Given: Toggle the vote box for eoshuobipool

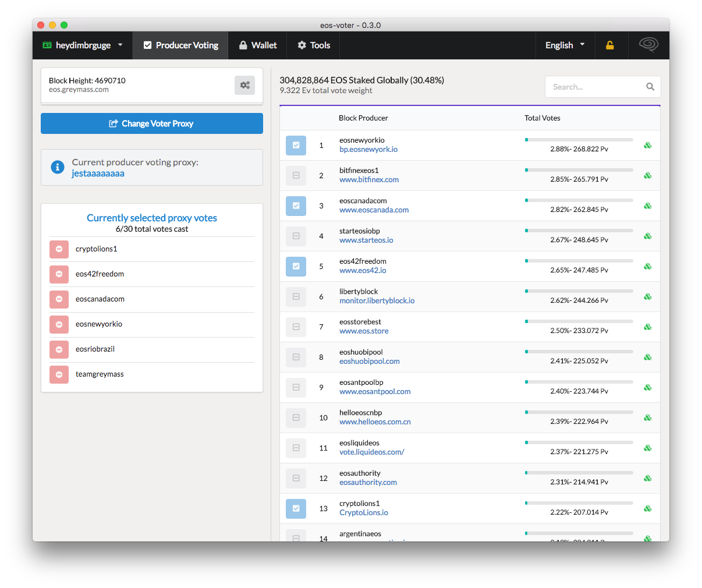Looking at the screenshot, I should click(x=296, y=357).
